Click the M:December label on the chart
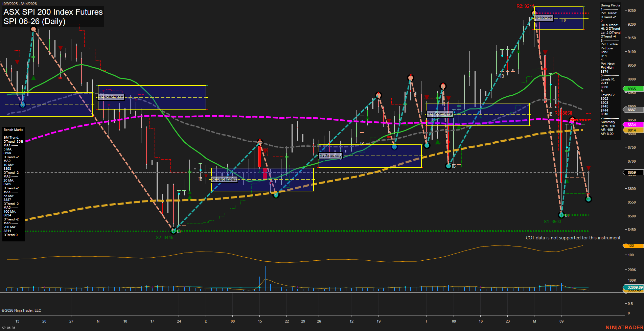This screenshot has width=644, height=331. (x=224, y=179)
